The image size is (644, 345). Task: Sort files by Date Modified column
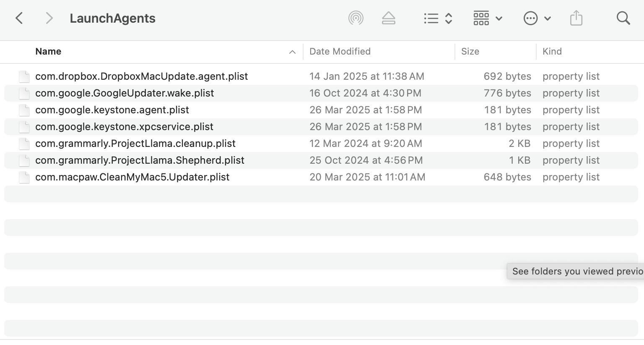click(x=340, y=52)
